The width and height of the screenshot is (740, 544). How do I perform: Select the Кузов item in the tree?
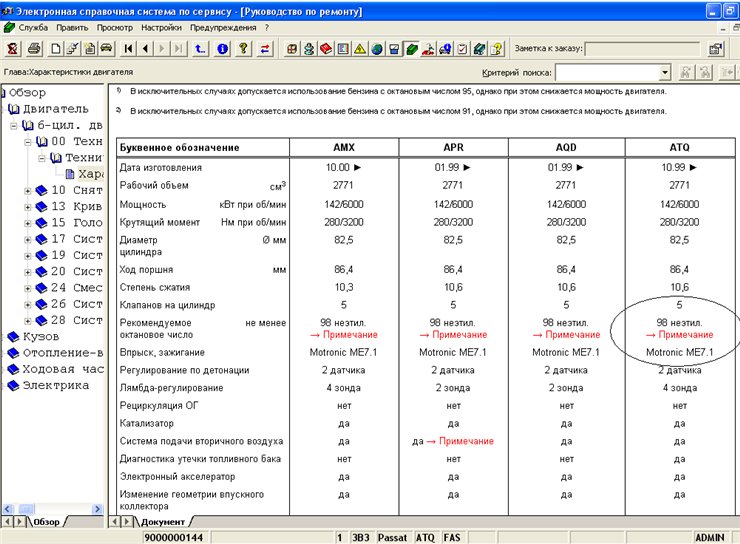tap(41, 336)
